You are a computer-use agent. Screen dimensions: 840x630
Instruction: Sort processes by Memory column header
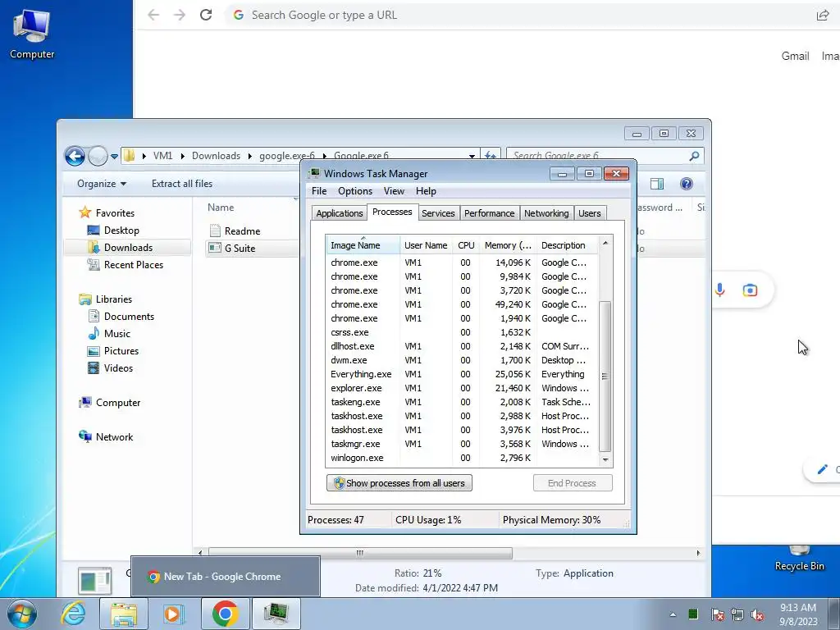508,244
